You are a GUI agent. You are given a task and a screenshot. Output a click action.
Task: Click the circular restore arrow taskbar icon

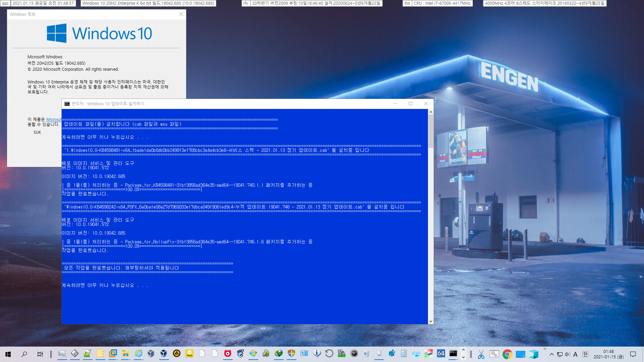329,354
